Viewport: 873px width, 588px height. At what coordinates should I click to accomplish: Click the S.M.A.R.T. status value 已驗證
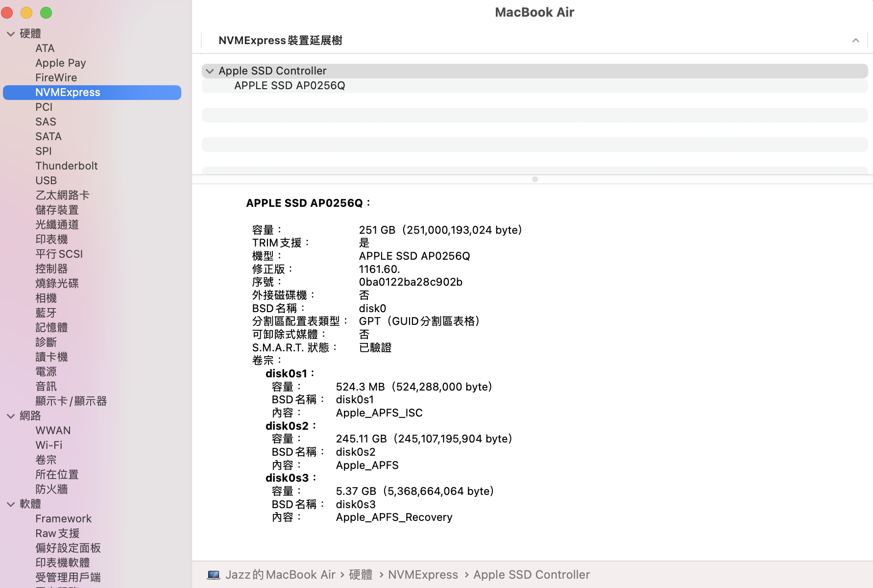pos(375,348)
